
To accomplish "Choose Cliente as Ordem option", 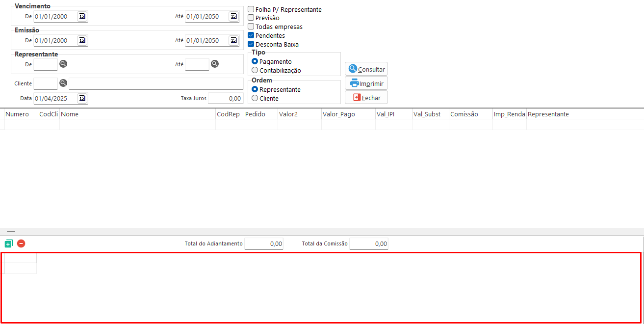I will tap(255, 98).
